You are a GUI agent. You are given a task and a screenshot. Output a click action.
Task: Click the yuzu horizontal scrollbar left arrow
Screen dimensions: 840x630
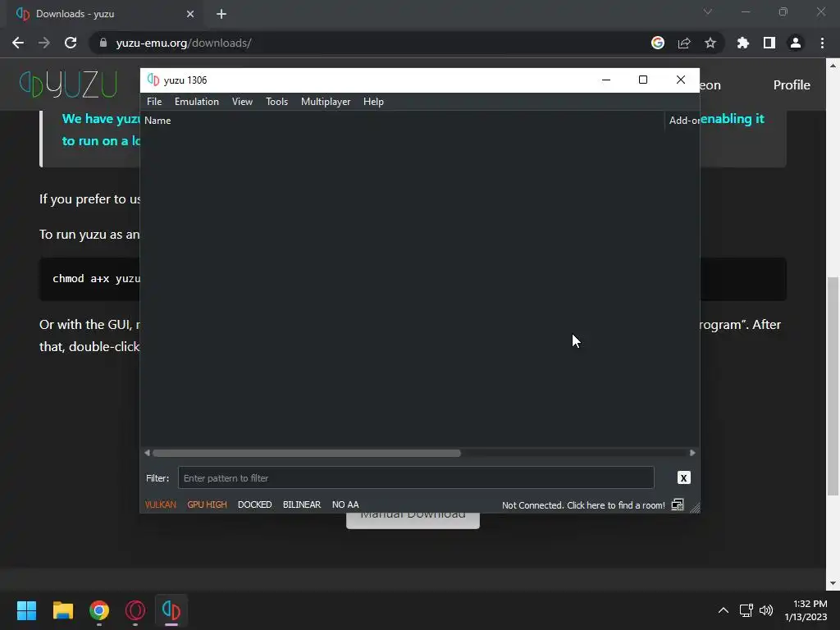tap(147, 453)
